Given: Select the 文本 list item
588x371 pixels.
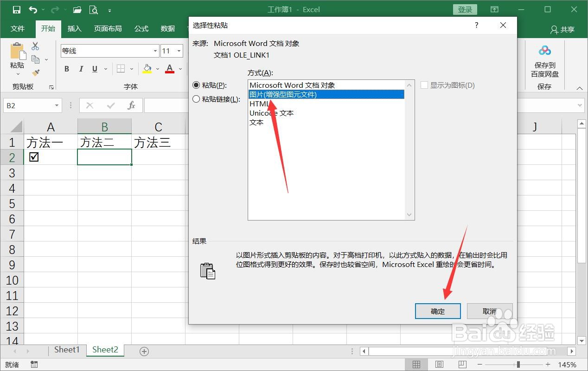Looking at the screenshot, I should click(326, 122).
